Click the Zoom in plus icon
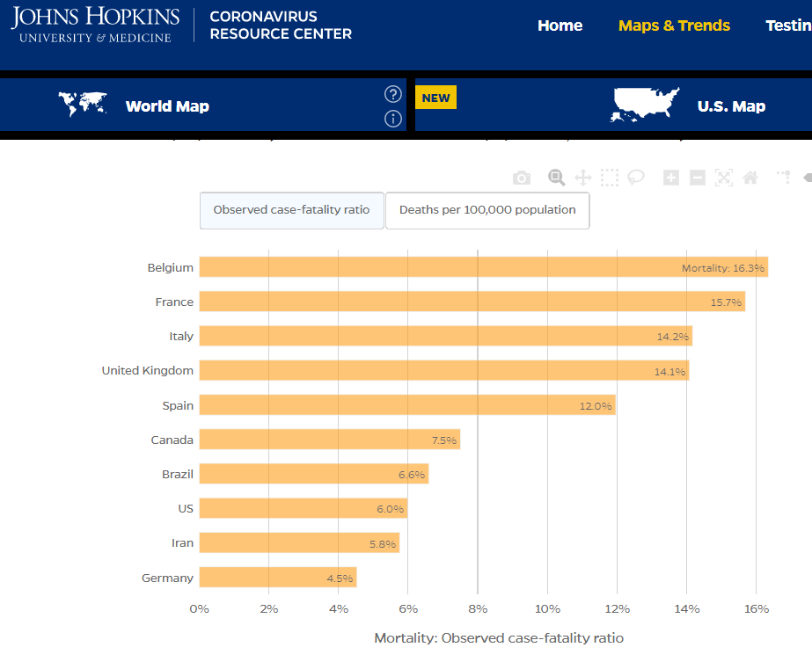The width and height of the screenshot is (812, 662). pyautogui.click(x=671, y=178)
